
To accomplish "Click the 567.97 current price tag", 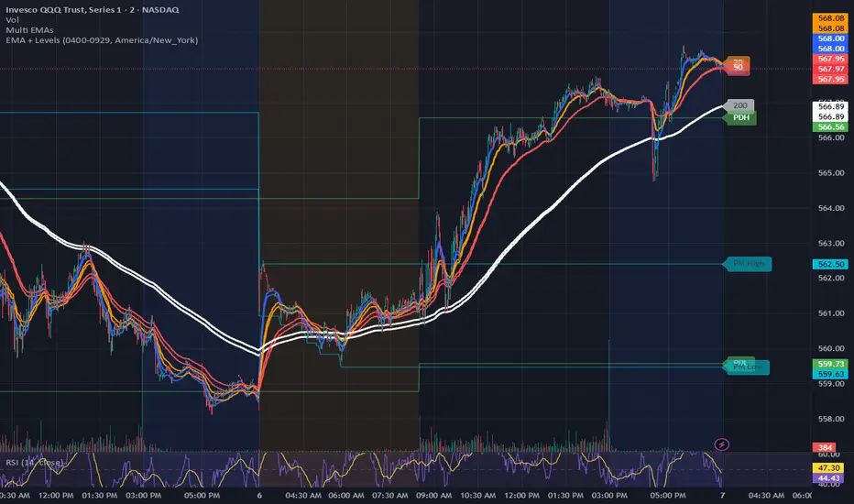I will pyautogui.click(x=830, y=70).
